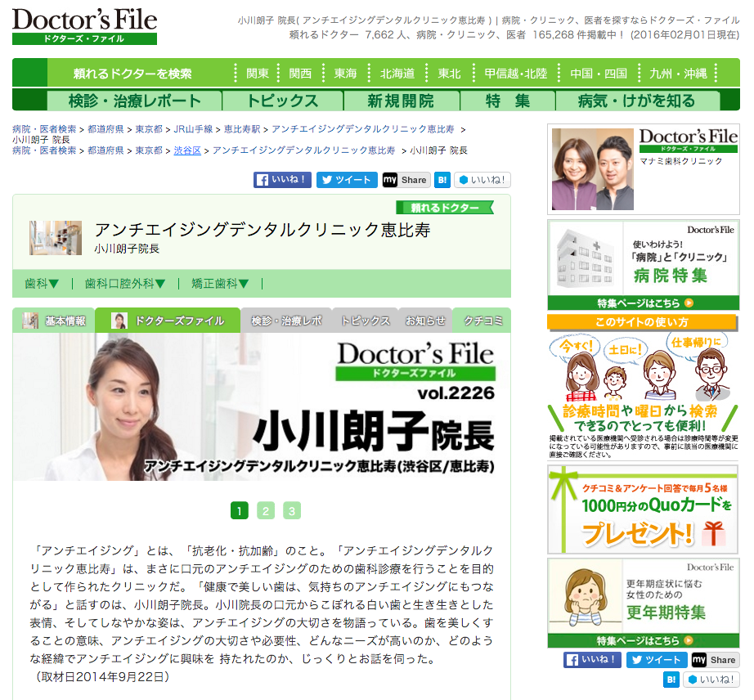The width and height of the screenshot is (754, 700).
Task: Click 東京都 in the first breadcrumb row
Action: (149, 129)
